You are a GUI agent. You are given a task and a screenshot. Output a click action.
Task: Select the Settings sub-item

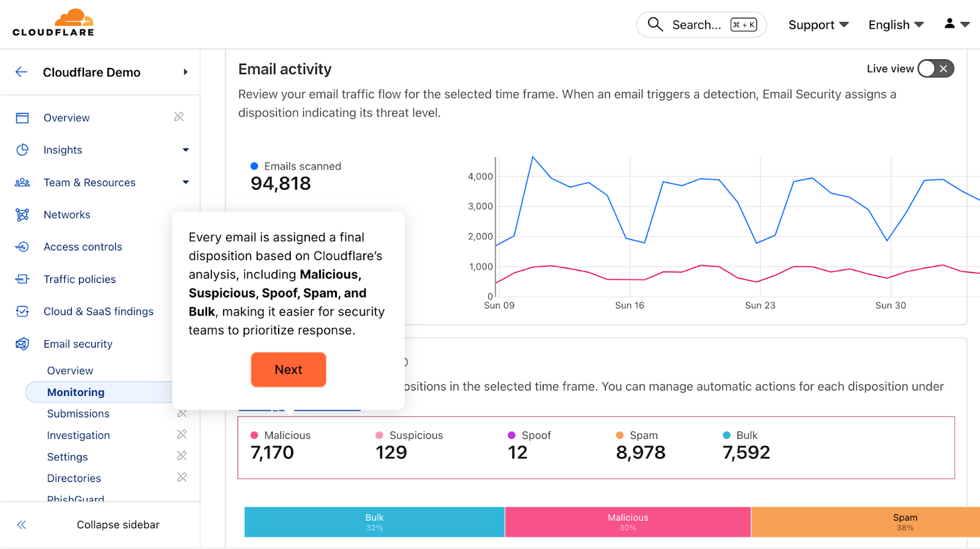(x=67, y=457)
